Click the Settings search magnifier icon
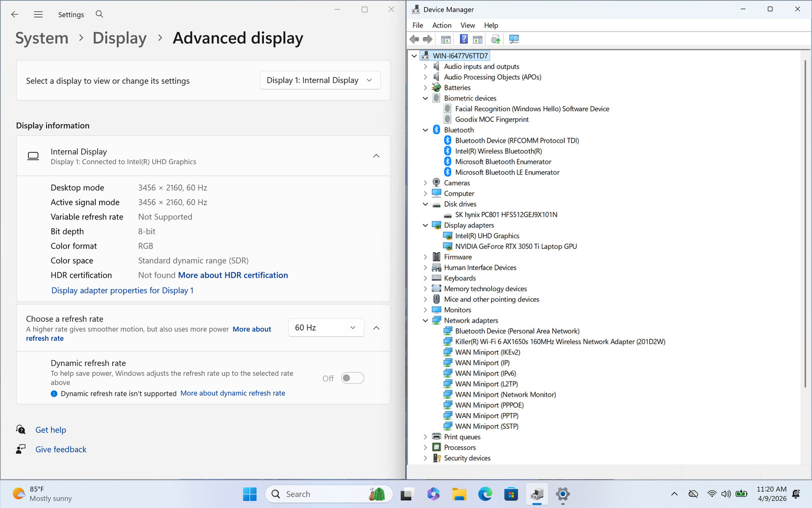812x508 pixels. [x=99, y=14]
